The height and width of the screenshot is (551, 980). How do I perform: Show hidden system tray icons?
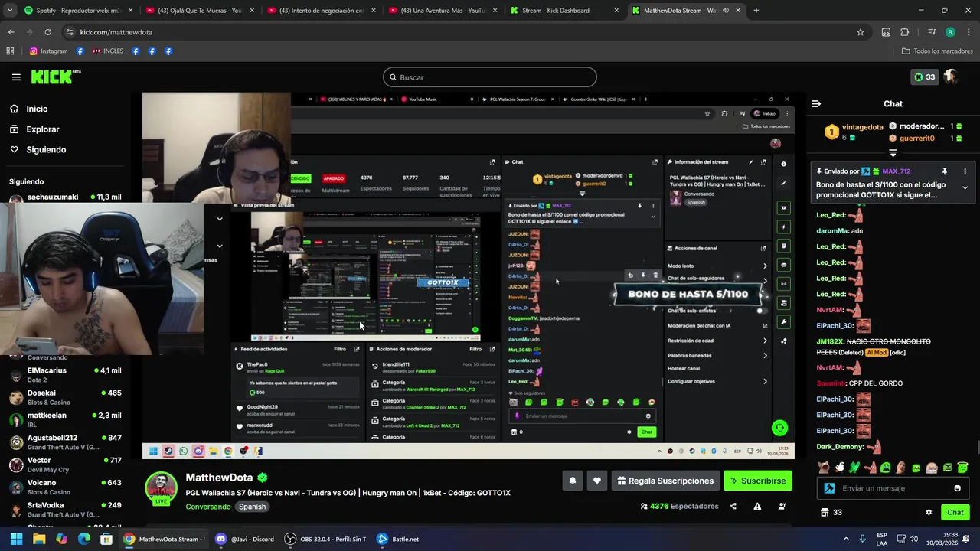tap(846, 539)
